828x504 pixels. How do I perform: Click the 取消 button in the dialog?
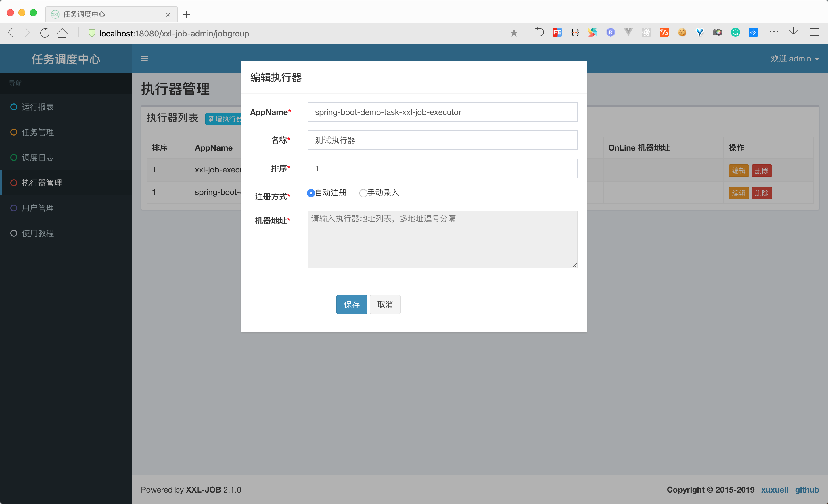385,305
